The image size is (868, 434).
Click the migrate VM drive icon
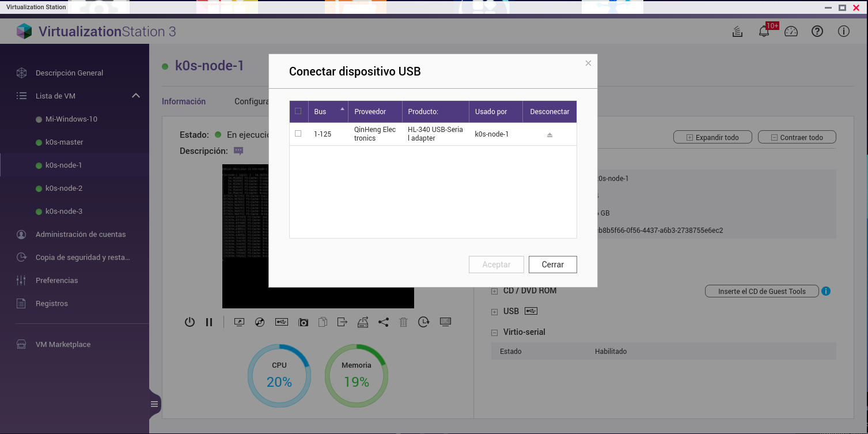[362, 322]
